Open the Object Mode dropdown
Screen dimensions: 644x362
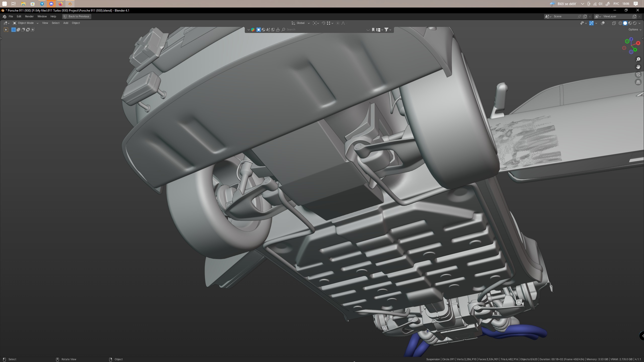click(x=26, y=23)
